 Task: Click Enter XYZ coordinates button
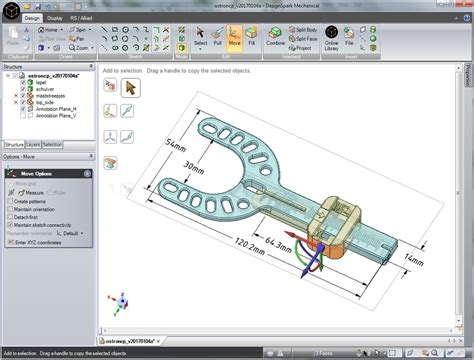[34, 242]
